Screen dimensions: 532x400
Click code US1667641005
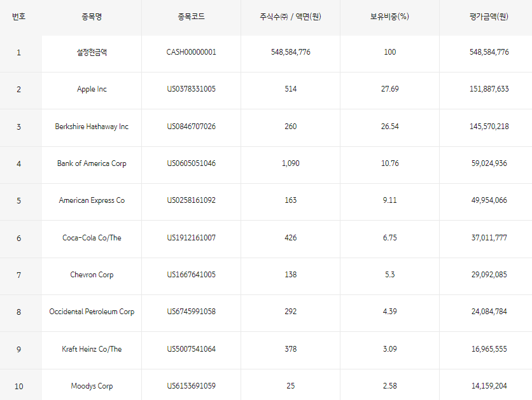click(x=191, y=275)
